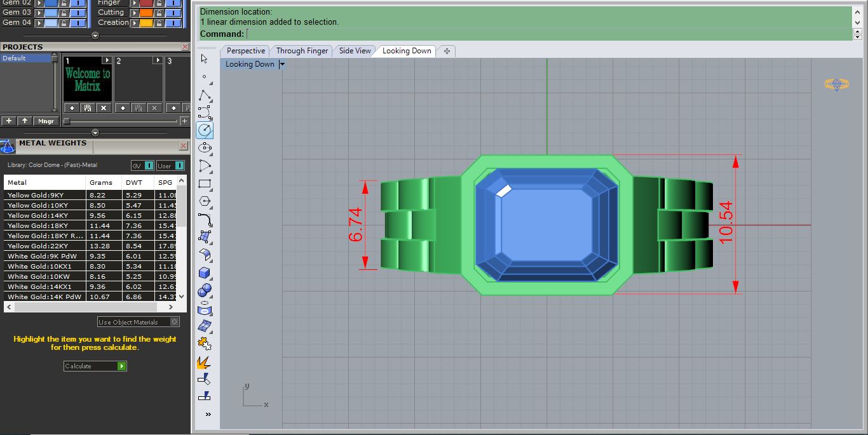868x435 pixels.
Task: Select the Box solid tool
Action: point(205,273)
